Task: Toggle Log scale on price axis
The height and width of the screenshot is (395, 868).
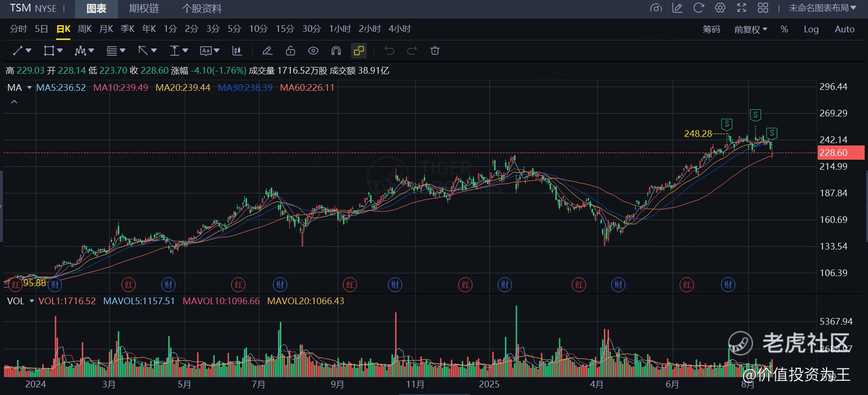Action: pos(811,29)
